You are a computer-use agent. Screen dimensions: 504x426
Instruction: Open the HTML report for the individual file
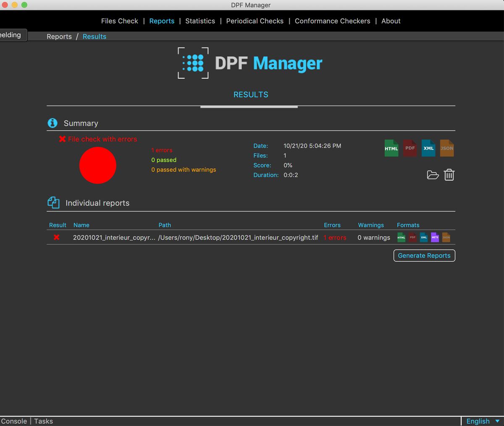(401, 237)
